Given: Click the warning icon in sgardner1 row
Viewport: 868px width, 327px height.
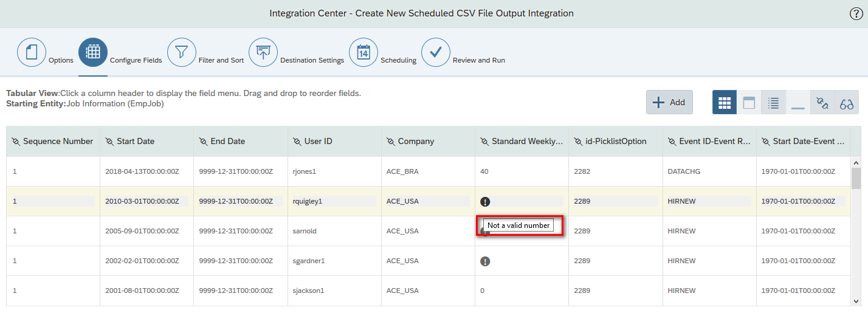Looking at the screenshot, I should pos(485,261).
